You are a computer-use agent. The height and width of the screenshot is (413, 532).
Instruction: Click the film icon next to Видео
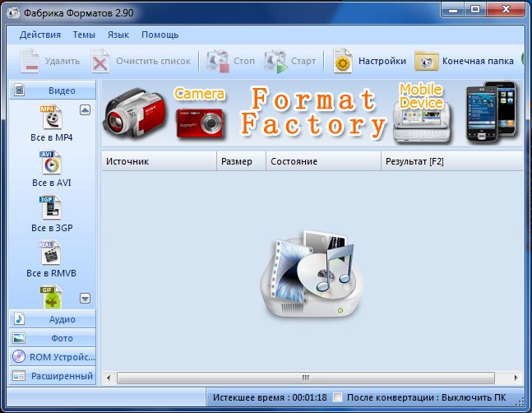pos(20,90)
